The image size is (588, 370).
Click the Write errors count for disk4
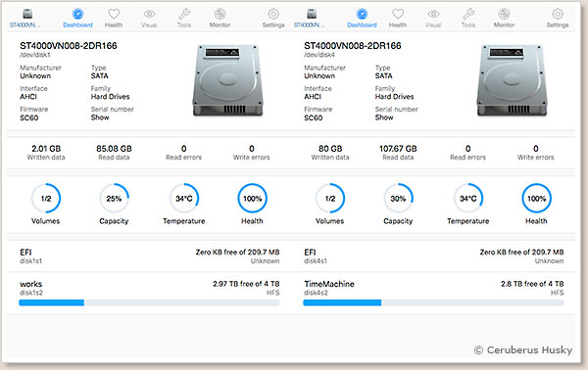[x=536, y=149]
